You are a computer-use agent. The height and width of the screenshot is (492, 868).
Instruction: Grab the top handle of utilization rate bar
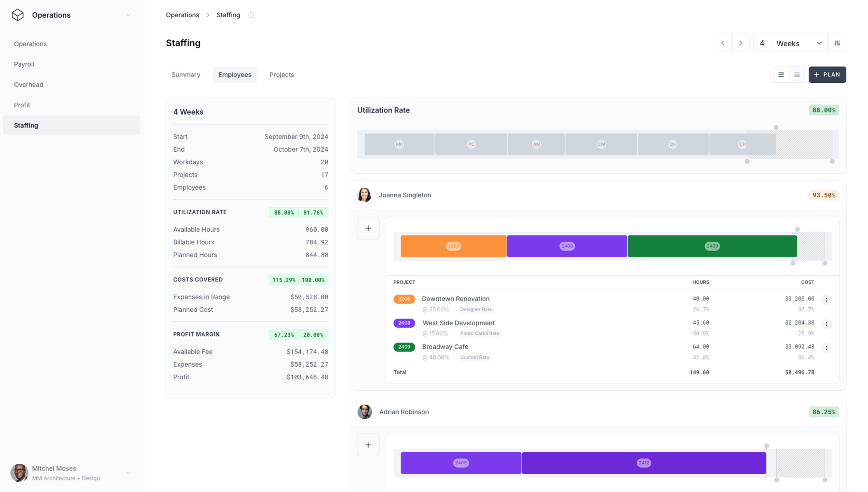click(776, 127)
